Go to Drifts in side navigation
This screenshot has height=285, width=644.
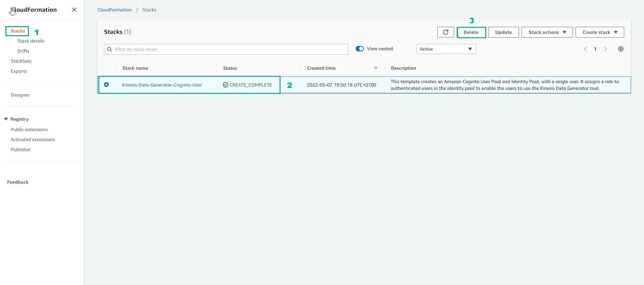(23, 51)
